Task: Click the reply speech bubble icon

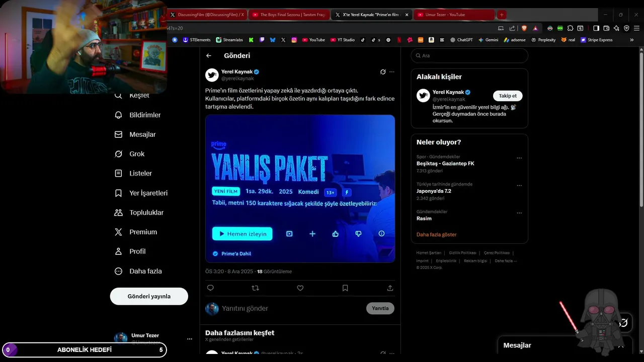Action: 210,288
